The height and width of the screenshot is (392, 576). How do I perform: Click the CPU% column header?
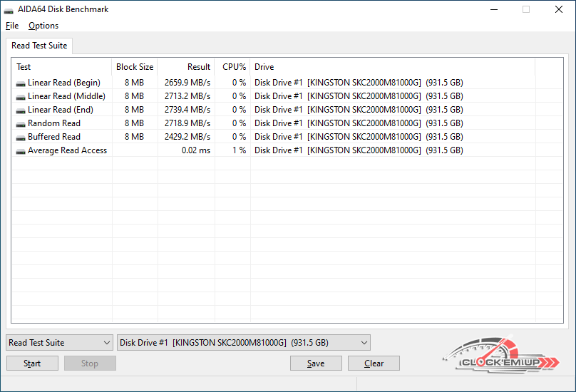pyautogui.click(x=233, y=67)
